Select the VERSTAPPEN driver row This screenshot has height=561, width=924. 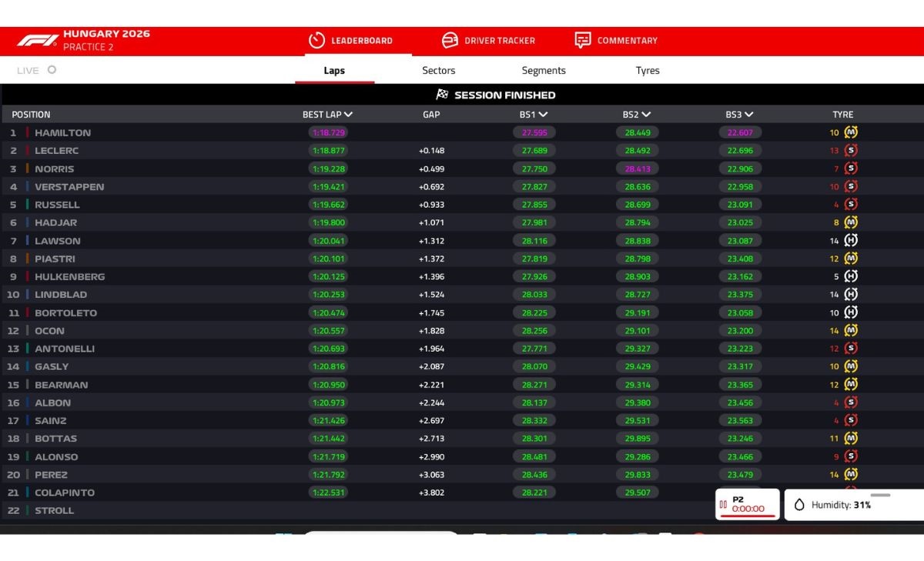462,186
